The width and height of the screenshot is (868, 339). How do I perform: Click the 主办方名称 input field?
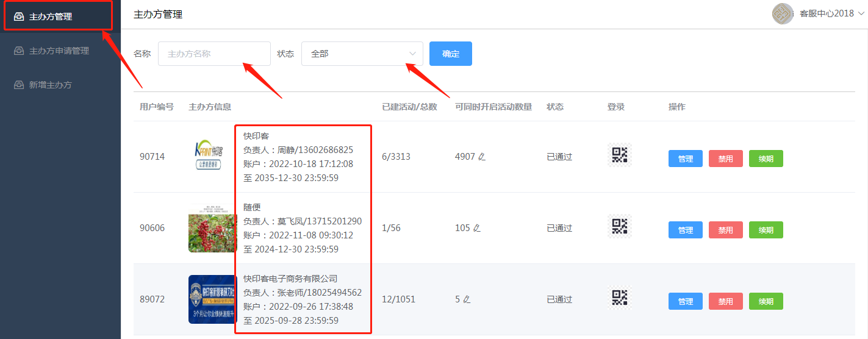click(x=213, y=54)
